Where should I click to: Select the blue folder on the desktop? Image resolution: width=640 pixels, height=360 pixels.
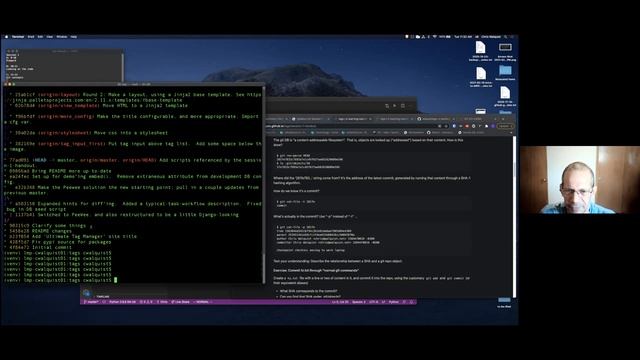click(505, 72)
